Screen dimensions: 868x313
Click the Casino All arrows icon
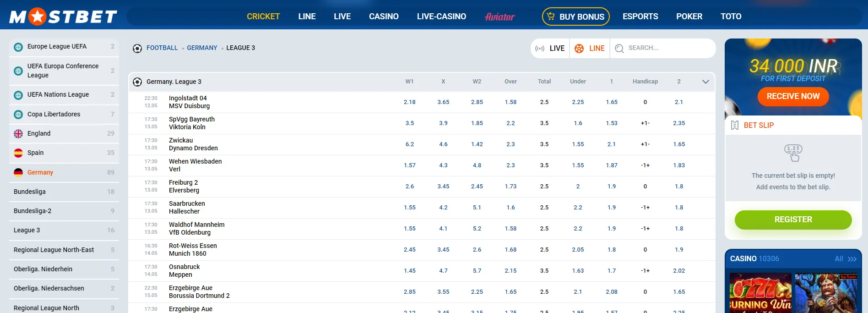[852, 259]
